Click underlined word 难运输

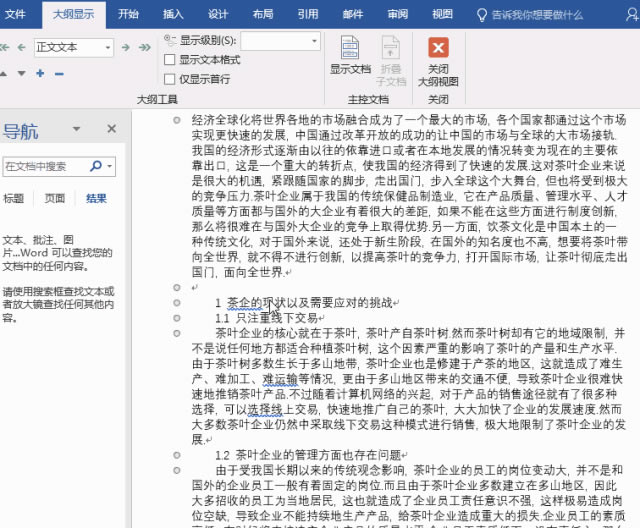pos(280,379)
